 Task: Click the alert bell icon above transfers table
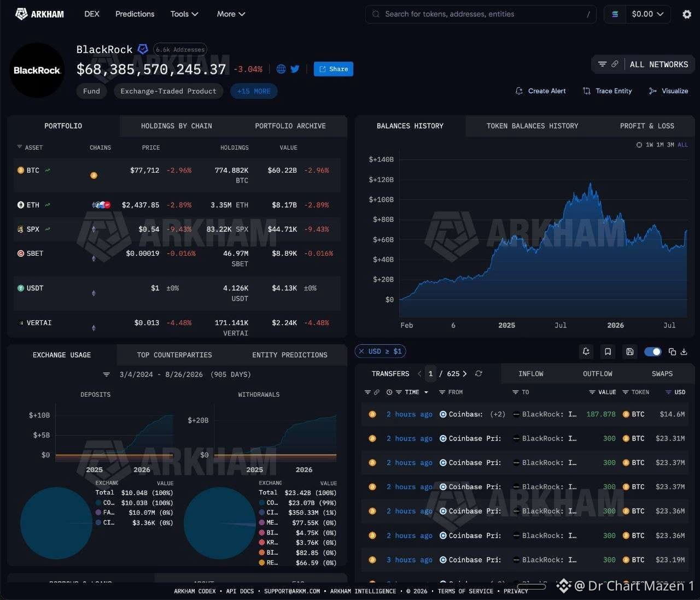[x=586, y=351]
